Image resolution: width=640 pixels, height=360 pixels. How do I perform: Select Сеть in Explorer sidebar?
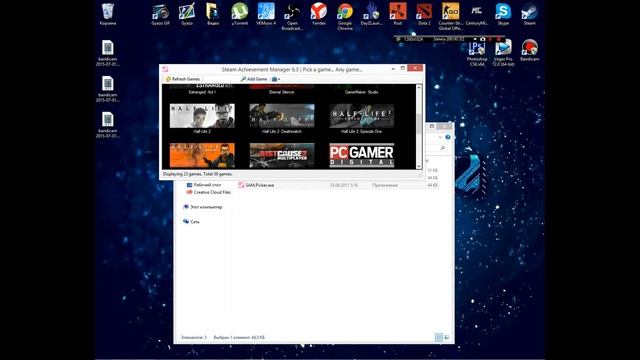tap(191, 222)
